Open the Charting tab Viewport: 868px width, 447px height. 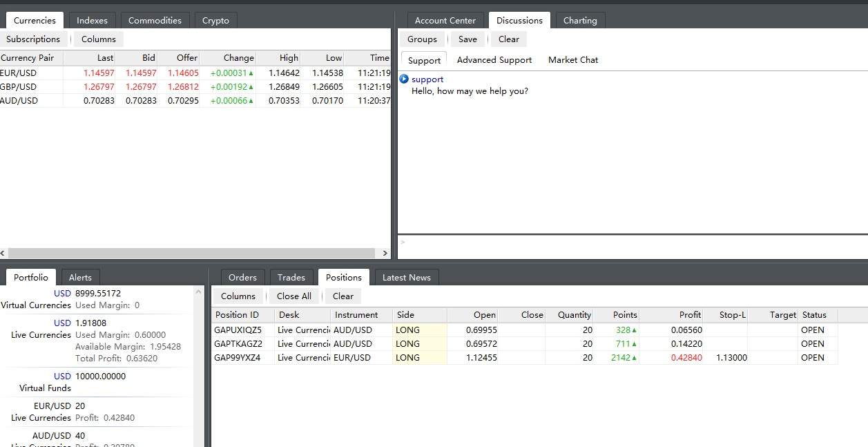(x=580, y=20)
